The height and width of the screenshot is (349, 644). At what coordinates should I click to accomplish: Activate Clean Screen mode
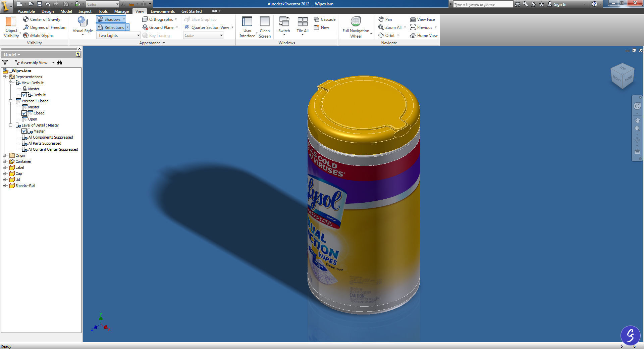pos(265,27)
